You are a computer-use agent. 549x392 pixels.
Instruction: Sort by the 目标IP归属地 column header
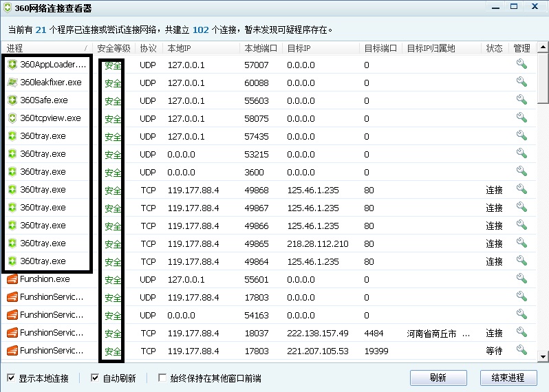click(x=442, y=48)
